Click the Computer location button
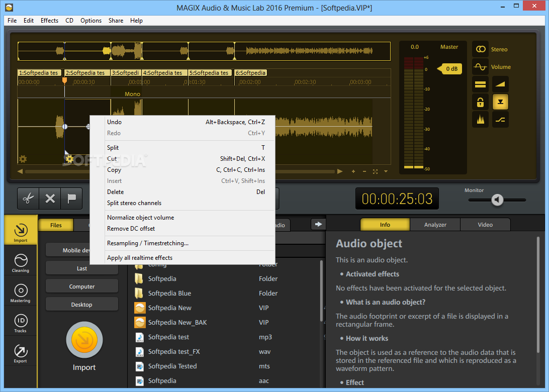 82,286
